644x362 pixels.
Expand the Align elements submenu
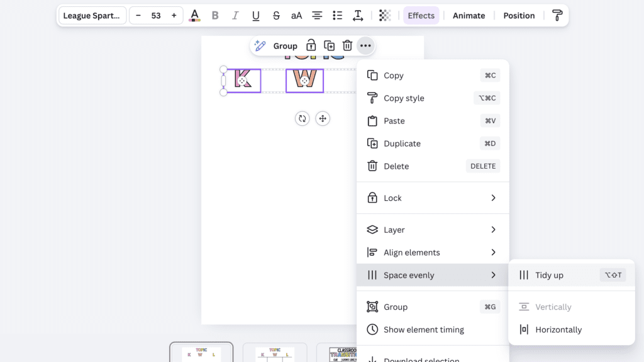433,252
